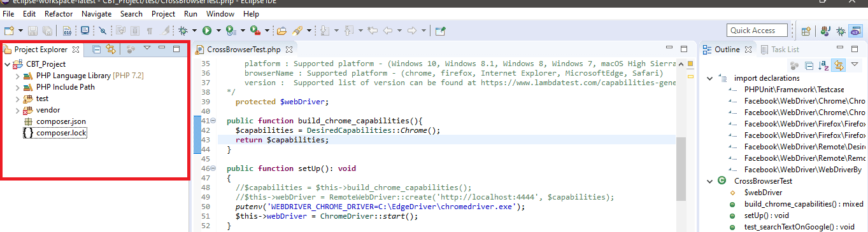The height and width of the screenshot is (232, 868).
Task: Select composer.lock in Project Explorer
Action: (61, 133)
